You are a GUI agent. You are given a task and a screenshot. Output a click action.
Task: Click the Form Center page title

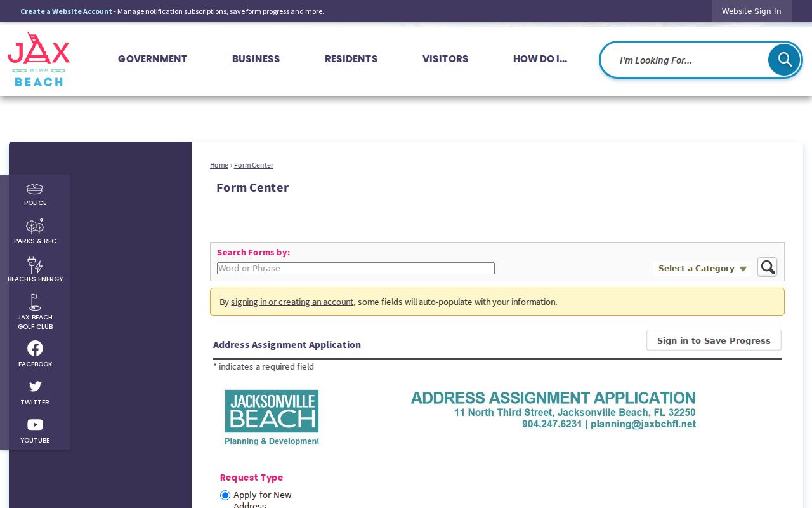coord(252,188)
